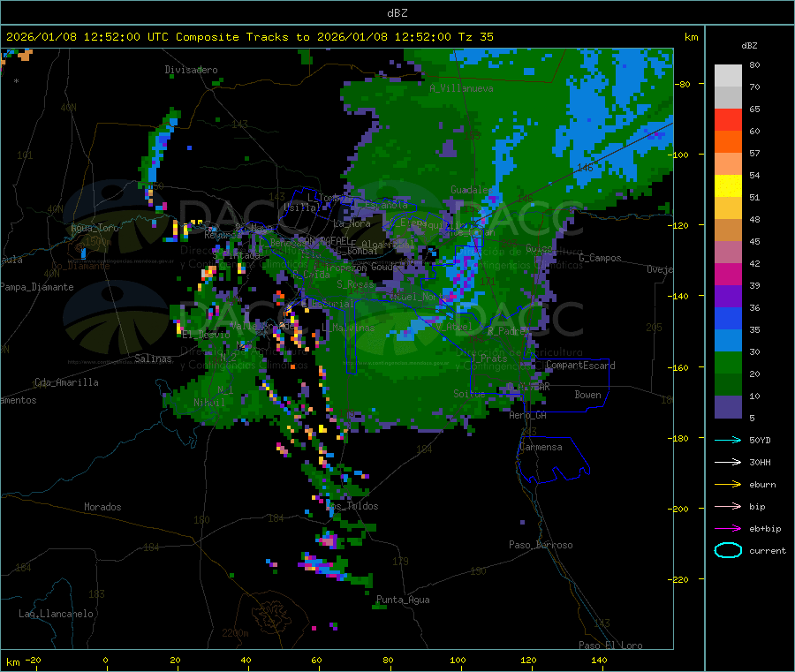Select the orange 57-60 dBZ swatch
The height and width of the screenshot is (672, 795).
tap(728, 142)
